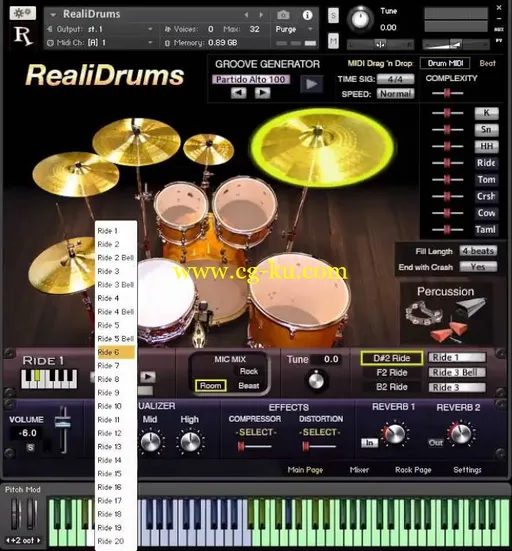Click the Pitch wheel
The width and height of the screenshot is (512, 551).
coord(16,514)
